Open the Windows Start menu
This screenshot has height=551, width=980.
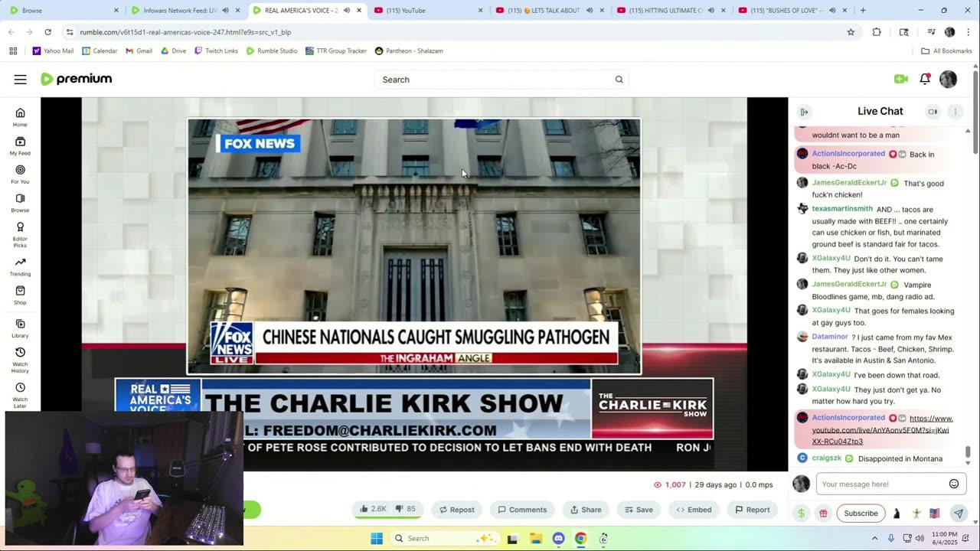[377, 538]
